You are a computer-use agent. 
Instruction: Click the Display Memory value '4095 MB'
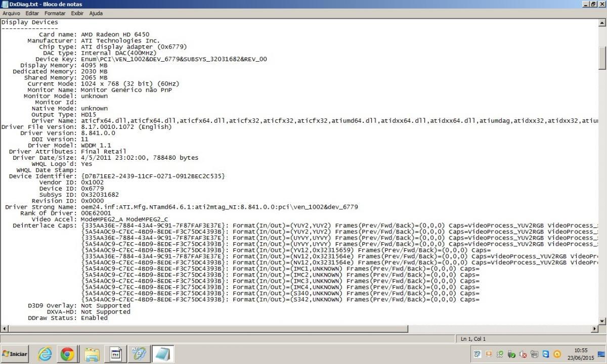click(94, 65)
